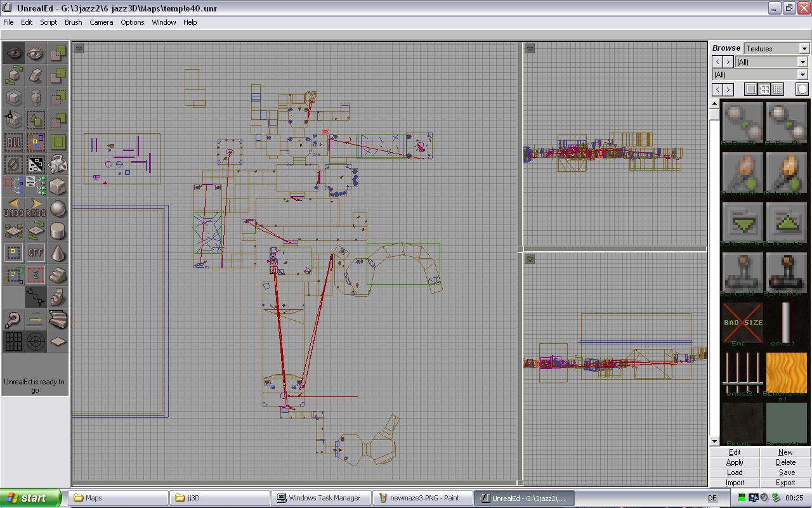Click the black and white texture icon
This screenshot has height=508, width=812.
[36, 166]
